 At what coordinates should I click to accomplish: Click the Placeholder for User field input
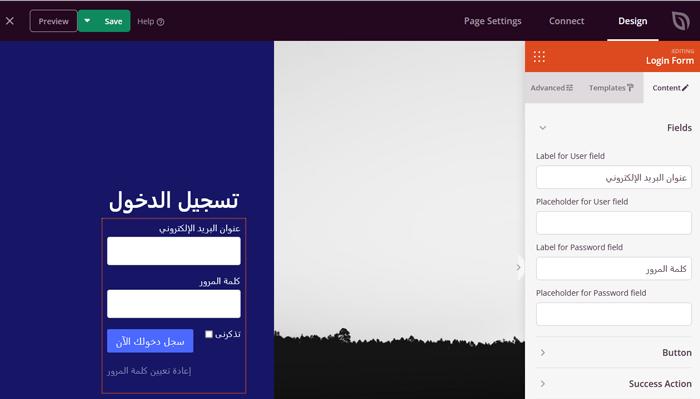click(x=614, y=223)
